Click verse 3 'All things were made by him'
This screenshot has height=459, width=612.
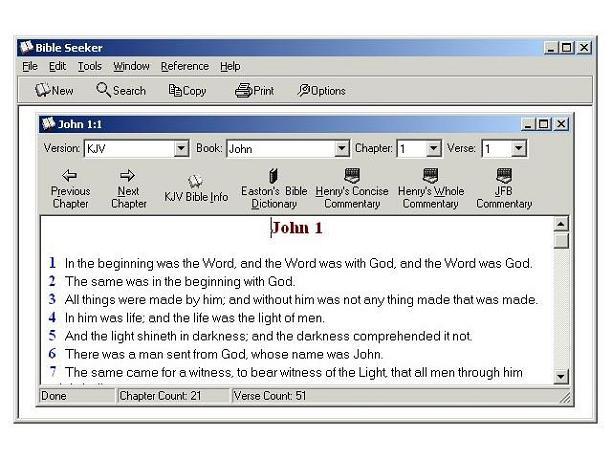301,300
